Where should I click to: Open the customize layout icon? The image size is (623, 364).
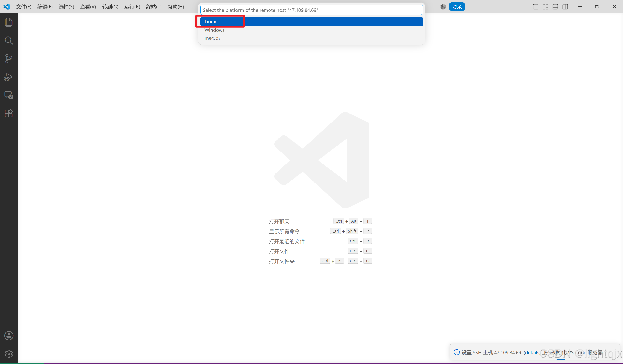pyautogui.click(x=545, y=7)
